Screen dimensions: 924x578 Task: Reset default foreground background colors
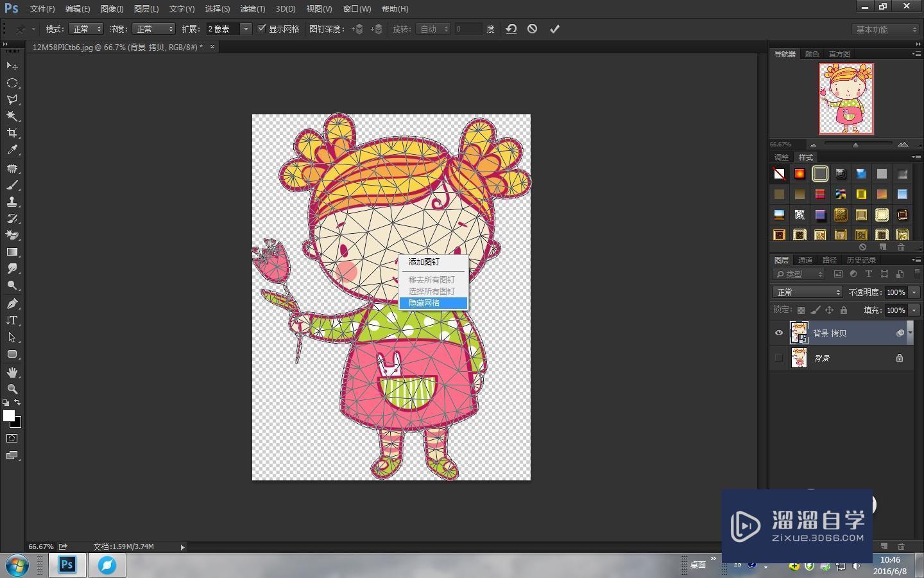point(6,403)
